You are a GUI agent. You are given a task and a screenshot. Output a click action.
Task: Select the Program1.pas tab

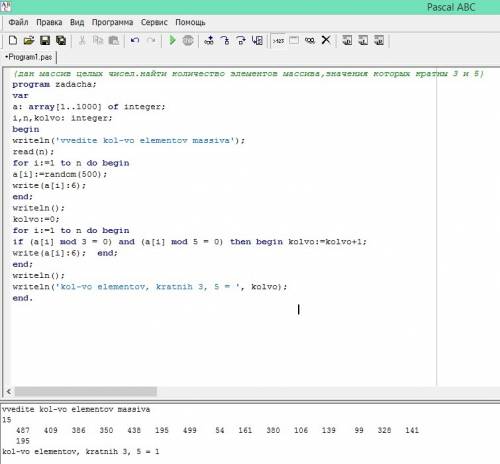coord(28,57)
